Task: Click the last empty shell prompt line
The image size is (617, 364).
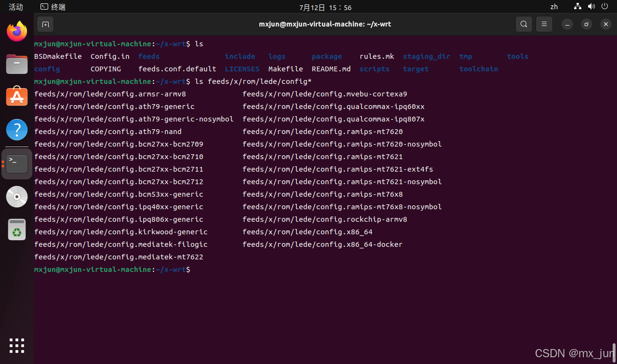Action: [112, 270]
